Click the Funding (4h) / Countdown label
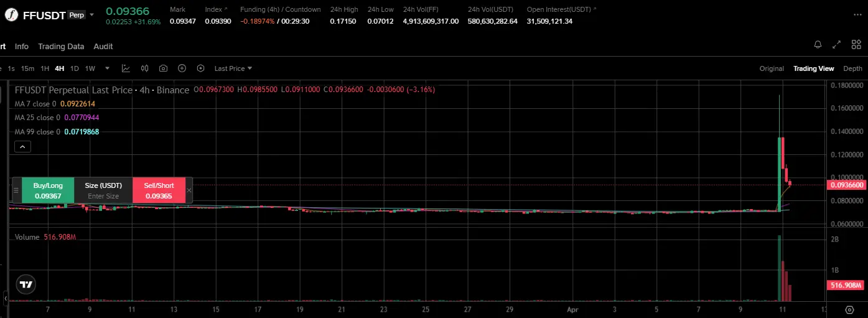The width and height of the screenshot is (868, 318). pos(281,9)
